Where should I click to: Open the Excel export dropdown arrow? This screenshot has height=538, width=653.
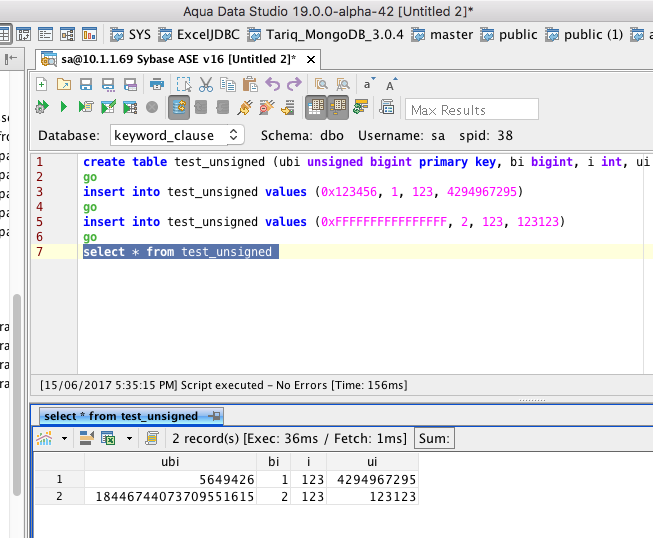130,438
